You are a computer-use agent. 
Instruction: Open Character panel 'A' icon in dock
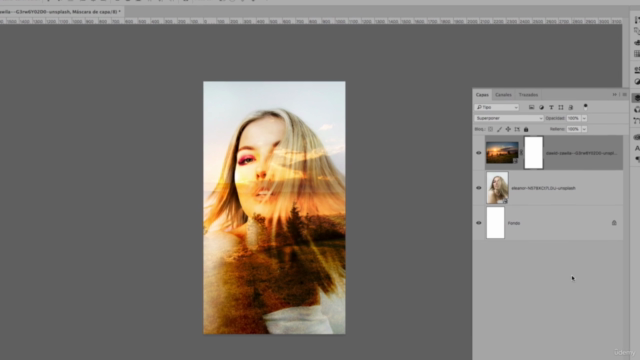637,148
